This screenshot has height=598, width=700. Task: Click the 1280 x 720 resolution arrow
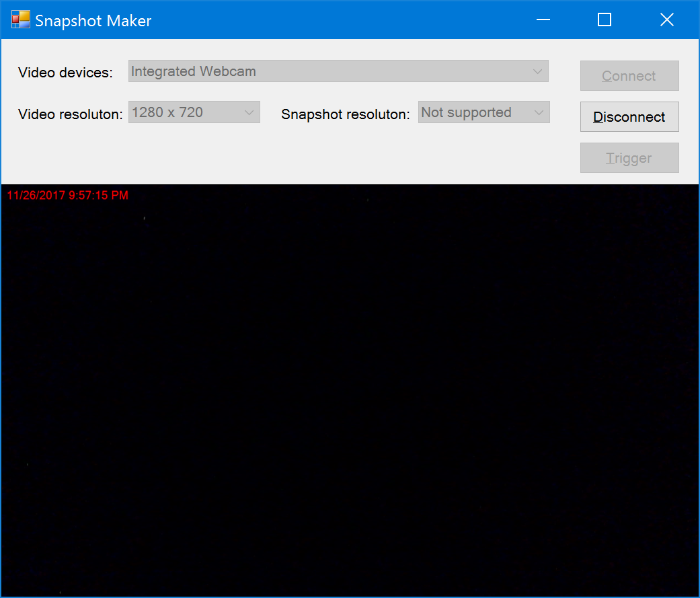coord(251,112)
